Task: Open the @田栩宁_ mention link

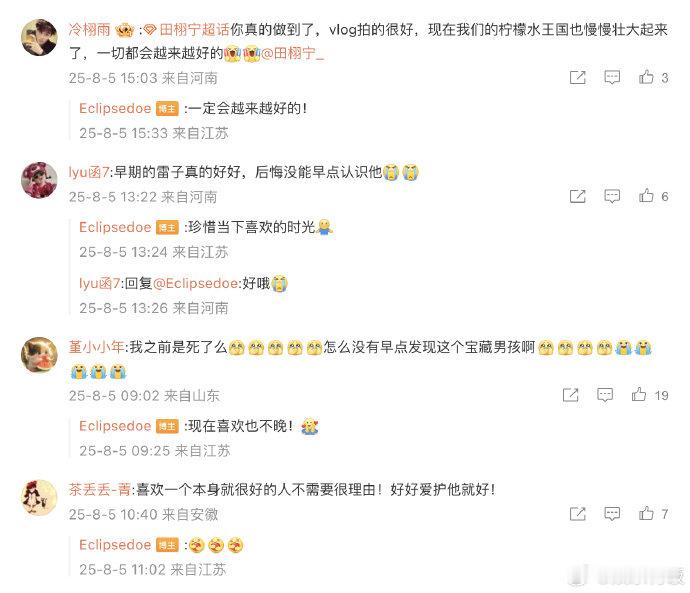Action: coord(293,54)
